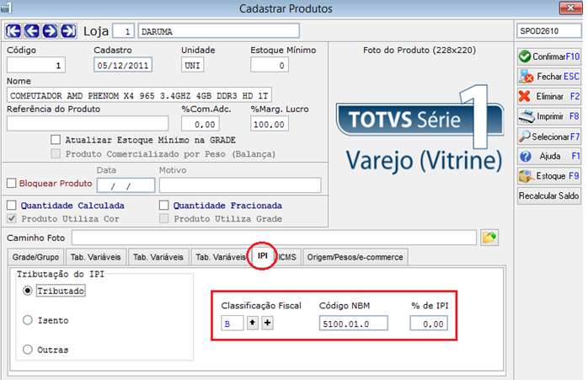The height and width of the screenshot is (380, 588).
Task: Click plus button beside Classificação Fiscal
Action: tap(267, 323)
